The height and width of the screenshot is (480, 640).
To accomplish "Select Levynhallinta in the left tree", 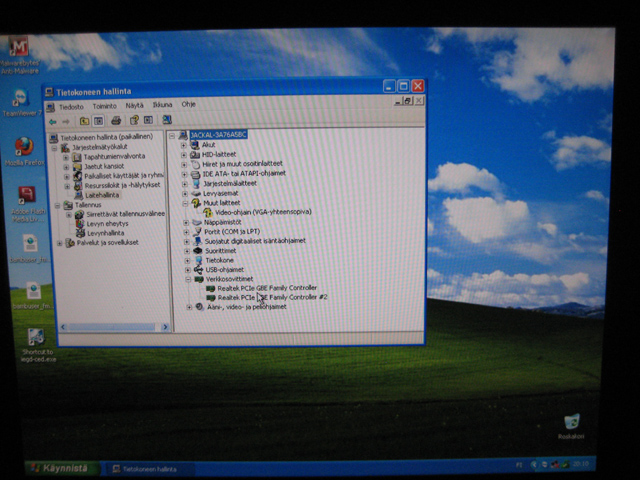I will tap(105, 233).
